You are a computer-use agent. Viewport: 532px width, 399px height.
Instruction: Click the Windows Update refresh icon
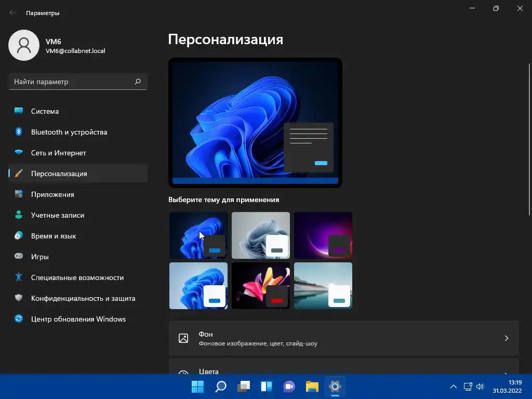[x=19, y=318]
